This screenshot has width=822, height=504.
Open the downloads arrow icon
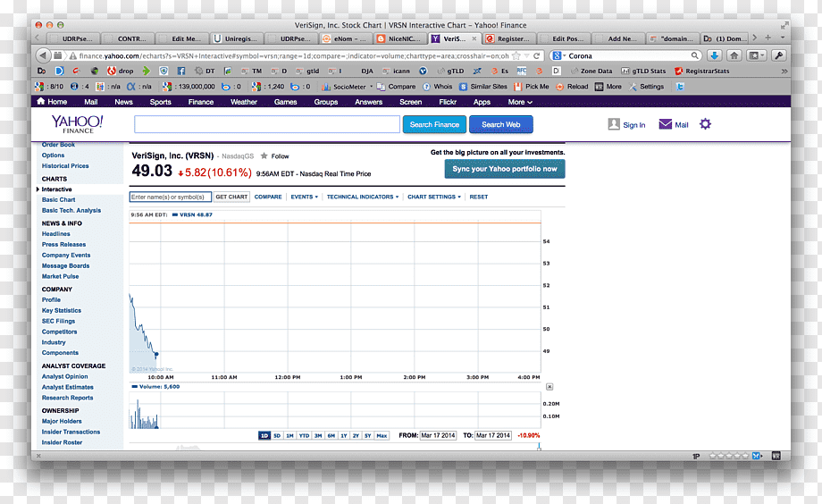(x=714, y=55)
